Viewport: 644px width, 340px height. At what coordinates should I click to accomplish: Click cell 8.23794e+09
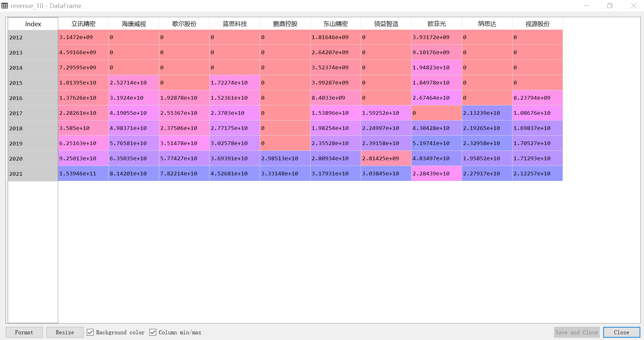click(x=538, y=98)
